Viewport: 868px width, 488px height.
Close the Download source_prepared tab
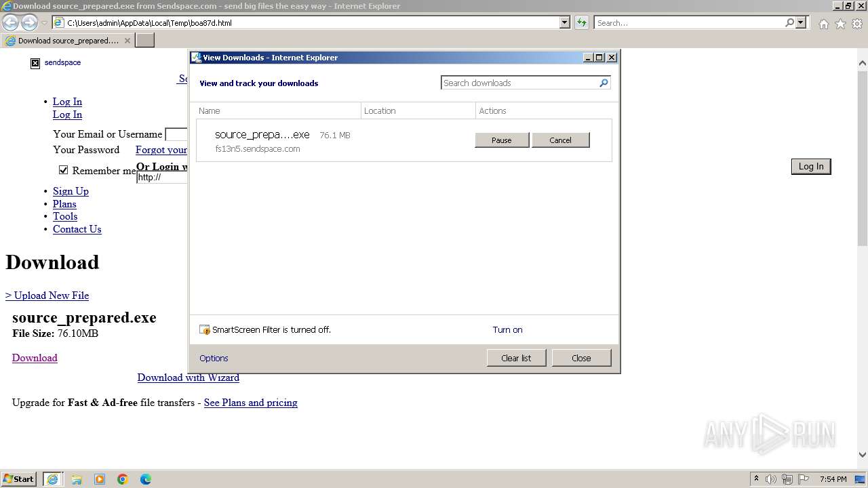coord(127,41)
